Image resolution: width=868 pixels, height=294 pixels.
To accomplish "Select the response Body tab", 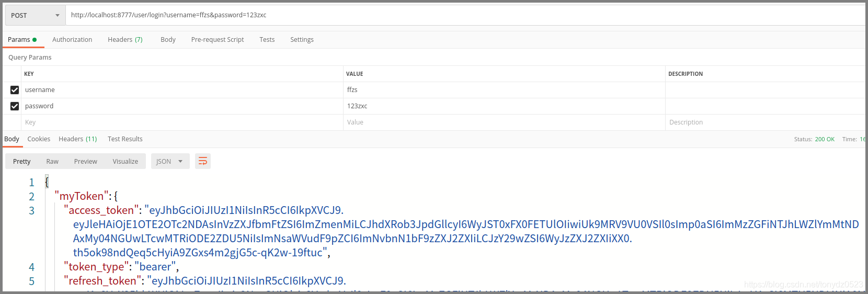I will tap(12, 139).
